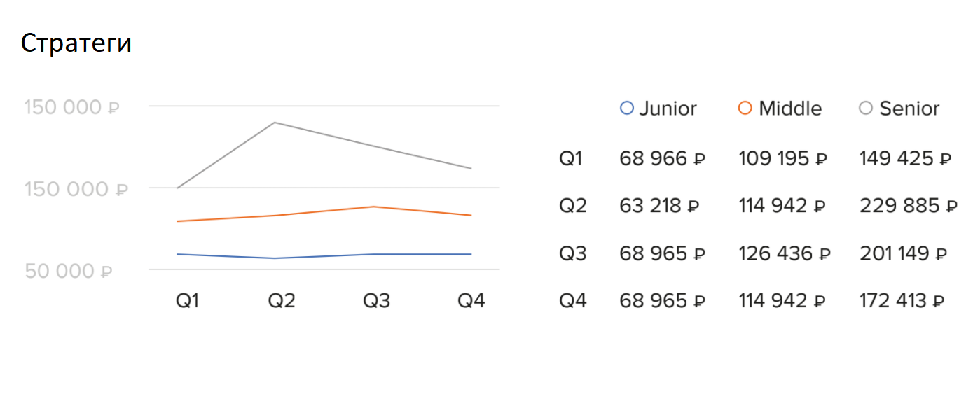The image size is (980, 406).
Task: Toggle the Senior series legend label
Action: pos(909,108)
